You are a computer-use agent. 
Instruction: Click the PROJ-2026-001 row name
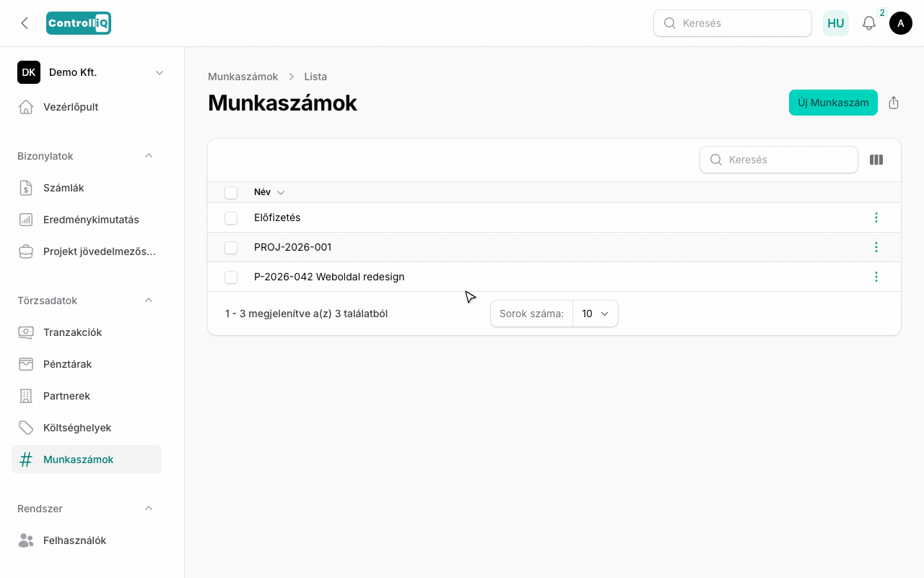click(293, 247)
